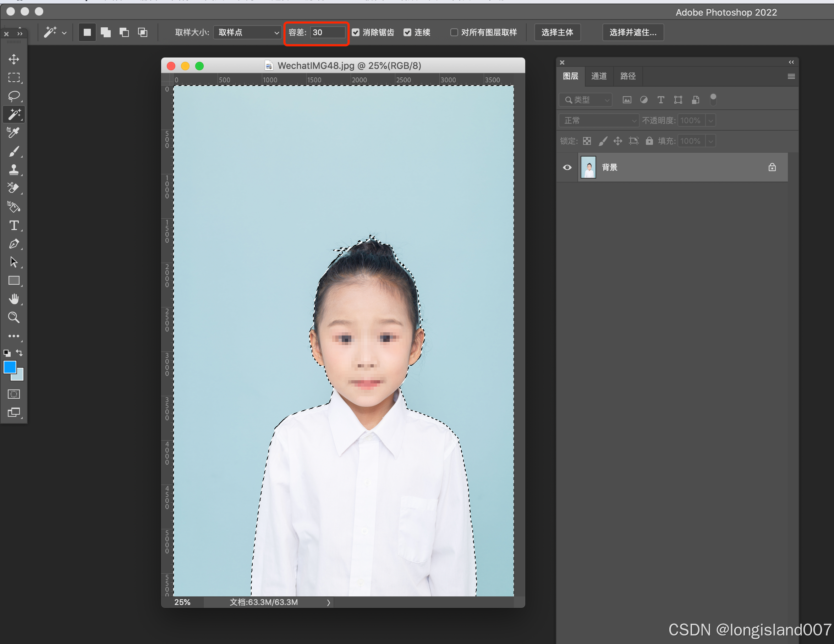Enable 对所有图层取样 checkbox
Image resolution: width=834 pixels, height=644 pixels.
point(454,32)
